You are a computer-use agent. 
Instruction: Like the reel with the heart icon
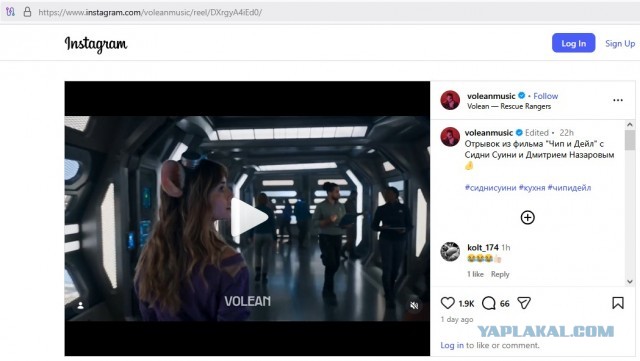point(447,303)
